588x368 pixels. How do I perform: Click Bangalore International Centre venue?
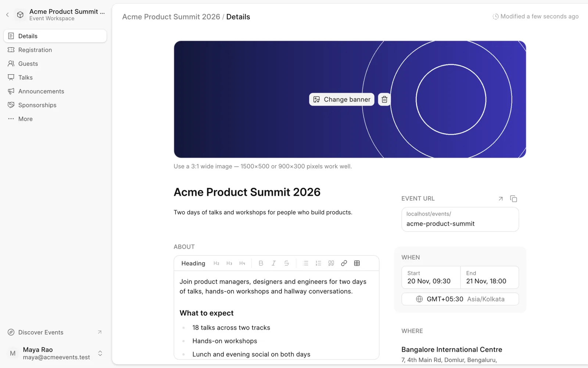452,350
